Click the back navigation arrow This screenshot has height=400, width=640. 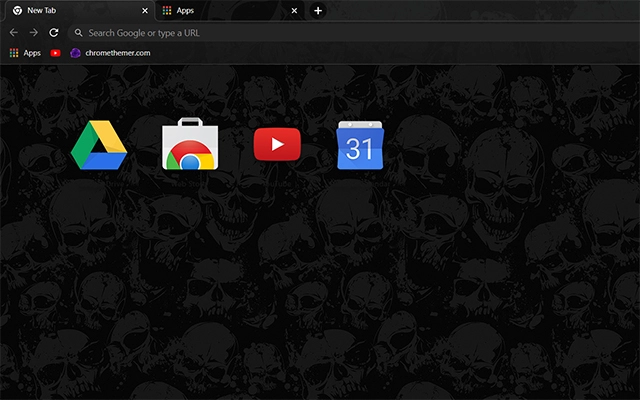tap(13, 33)
